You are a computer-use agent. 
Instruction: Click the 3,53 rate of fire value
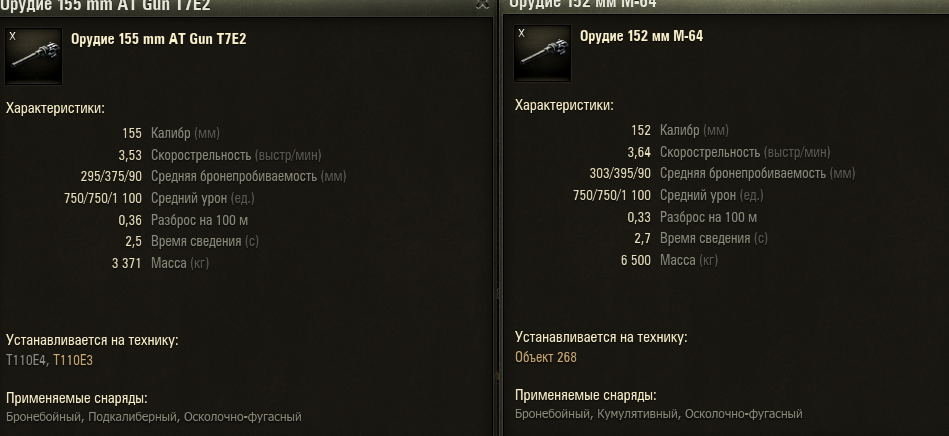(x=130, y=155)
